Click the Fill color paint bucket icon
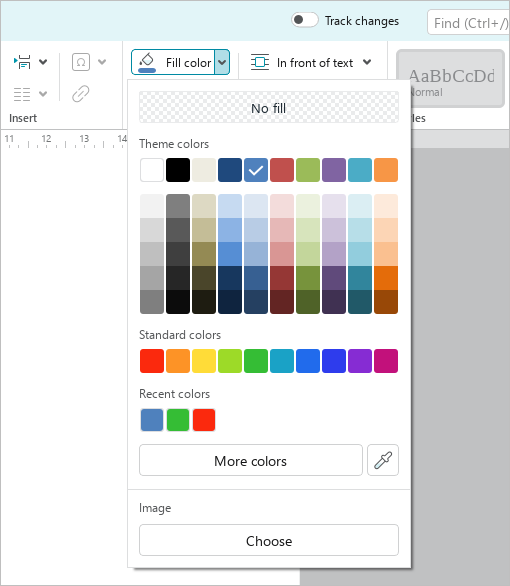This screenshot has height=586, width=510. tap(147, 62)
